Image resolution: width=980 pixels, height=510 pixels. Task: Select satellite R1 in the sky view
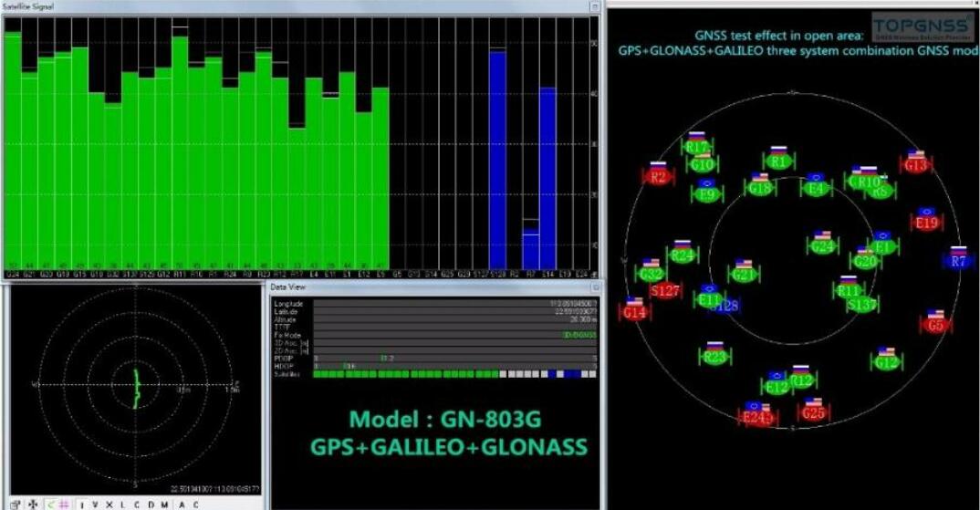pyautogui.click(x=778, y=161)
